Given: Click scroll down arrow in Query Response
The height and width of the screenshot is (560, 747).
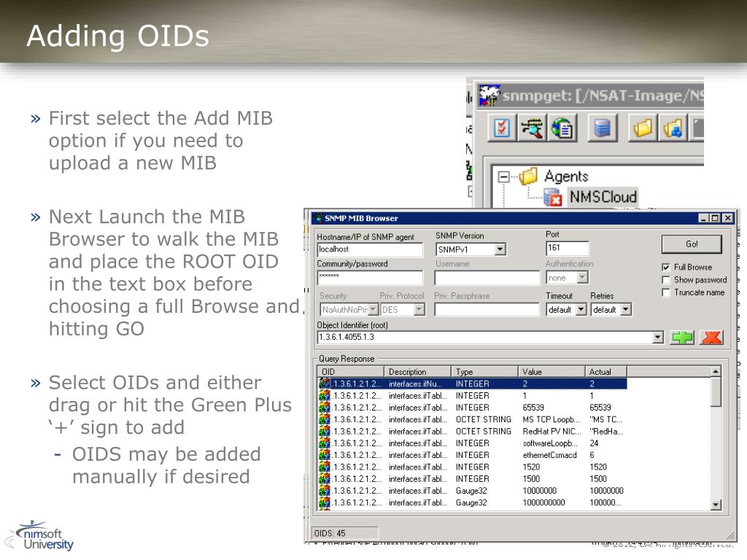Looking at the screenshot, I should pos(716,505).
